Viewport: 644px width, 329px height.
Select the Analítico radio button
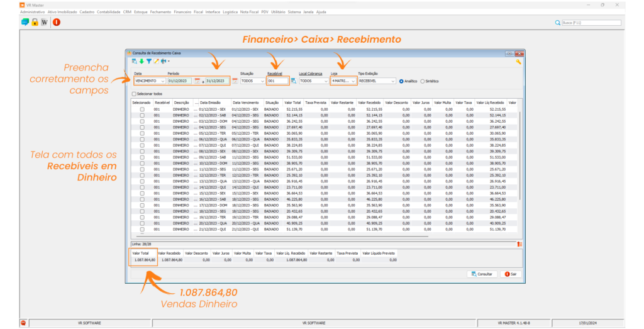(401, 81)
